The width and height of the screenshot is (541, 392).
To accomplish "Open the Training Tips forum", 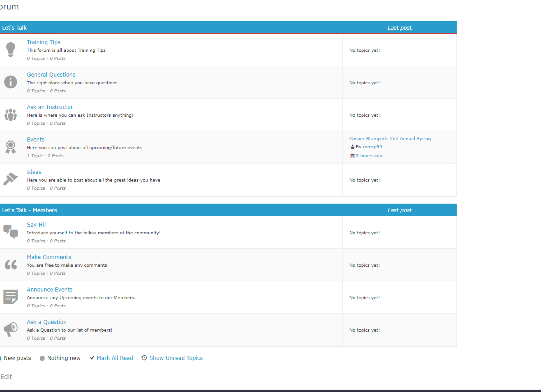I will pyautogui.click(x=43, y=42).
